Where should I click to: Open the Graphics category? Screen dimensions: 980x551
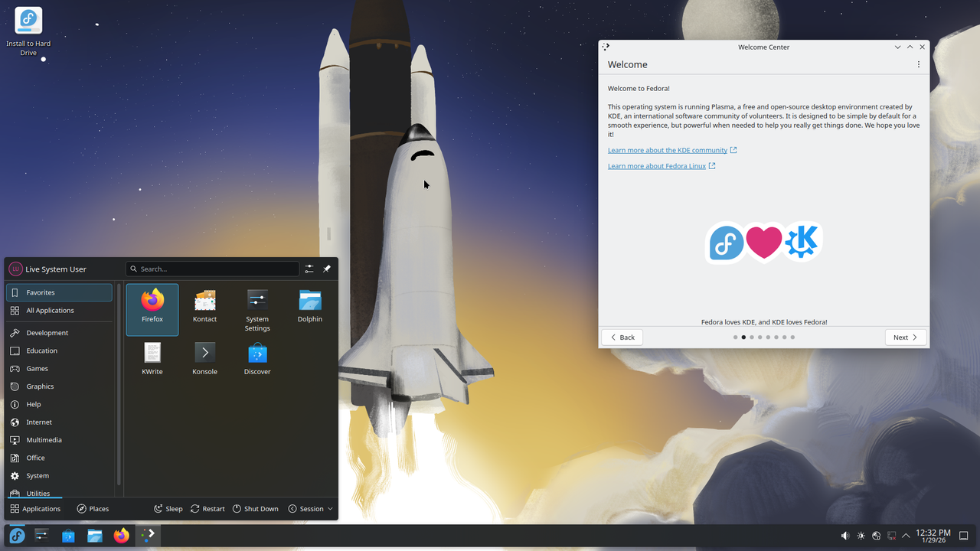(x=59, y=386)
